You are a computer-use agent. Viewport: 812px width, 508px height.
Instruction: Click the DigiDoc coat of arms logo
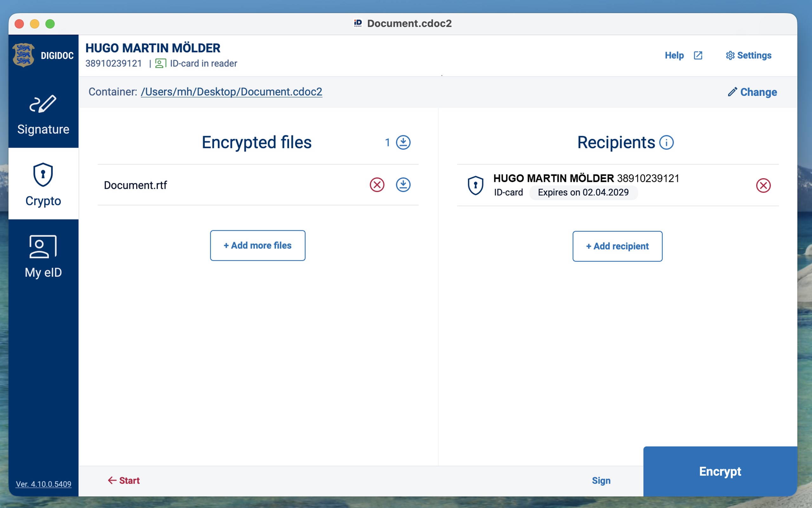23,55
